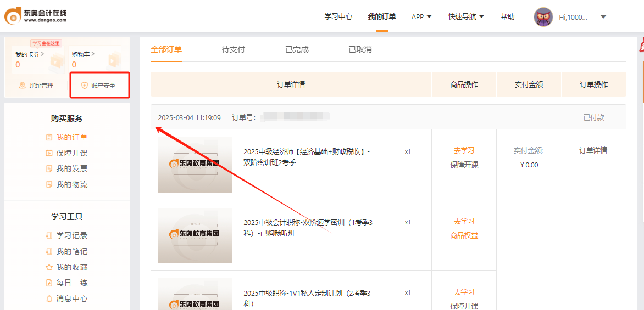Expand the APP dropdown menu

421,17
